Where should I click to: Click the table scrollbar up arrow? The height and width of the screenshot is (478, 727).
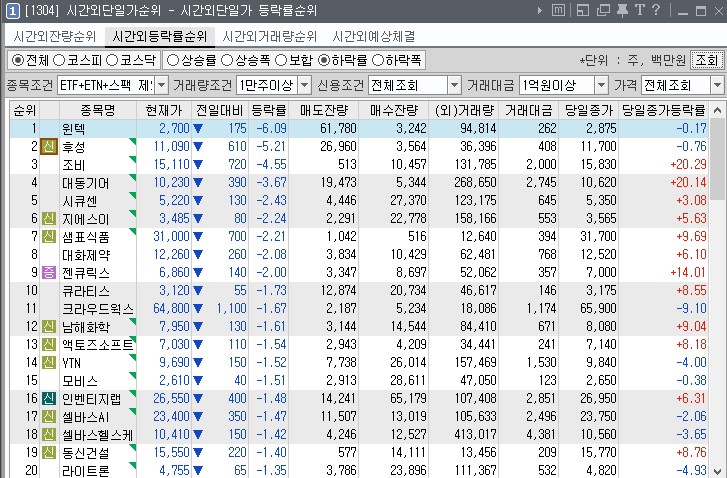(717, 110)
